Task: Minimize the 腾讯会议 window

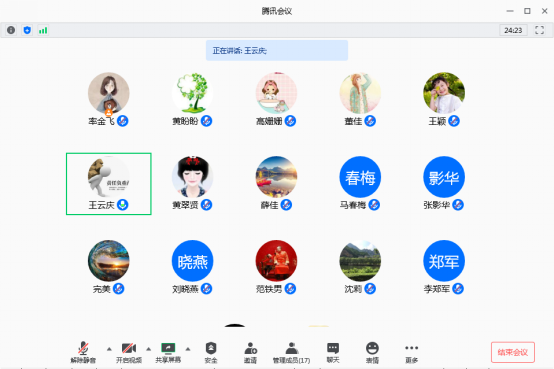Action: coord(510,11)
